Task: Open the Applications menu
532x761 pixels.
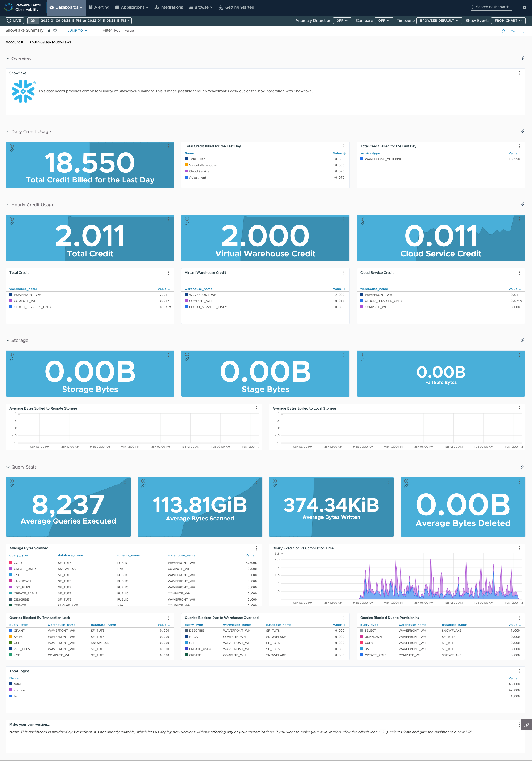Action: tap(131, 7)
